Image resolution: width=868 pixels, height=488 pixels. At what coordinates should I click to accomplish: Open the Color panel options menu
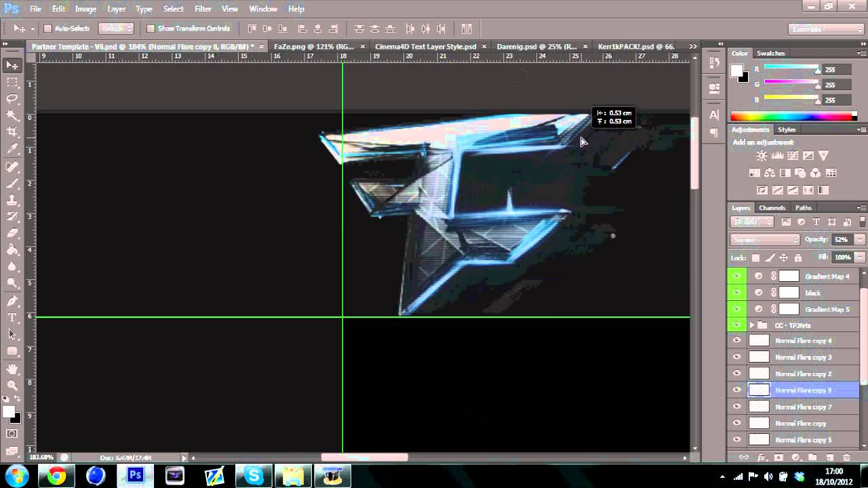click(x=861, y=53)
